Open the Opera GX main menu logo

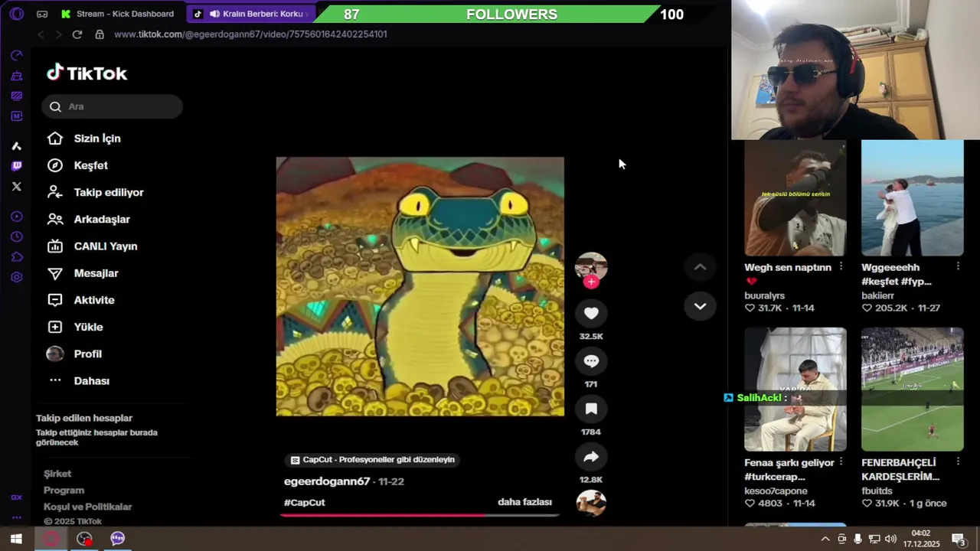(x=16, y=14)
